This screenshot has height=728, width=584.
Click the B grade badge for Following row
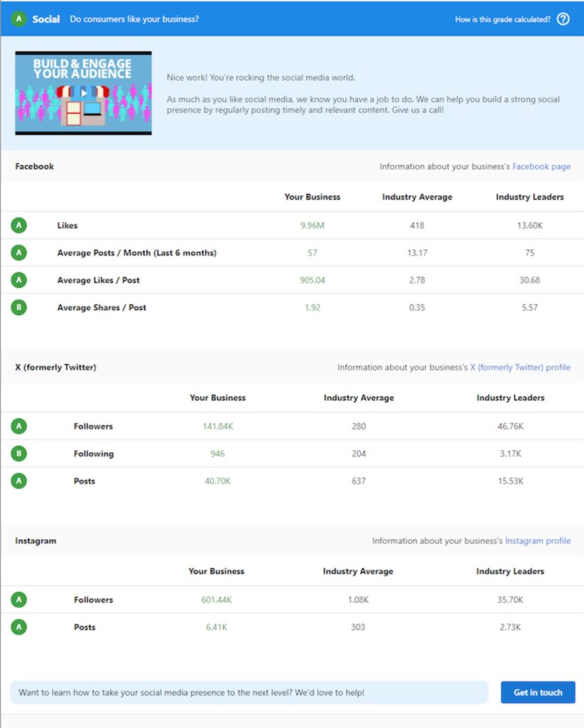[19, 454]
